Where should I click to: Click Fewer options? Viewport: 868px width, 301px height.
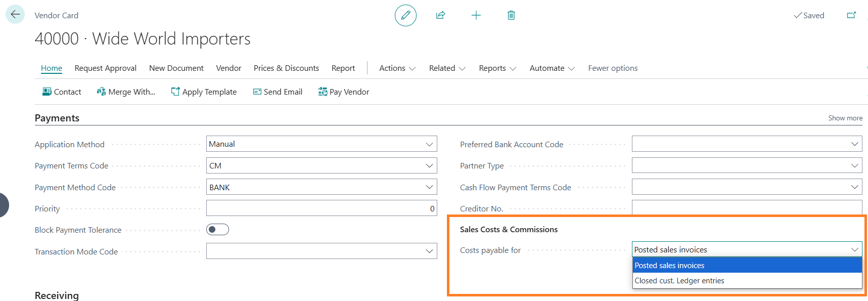pyautogui.click(x=613, y=68)
